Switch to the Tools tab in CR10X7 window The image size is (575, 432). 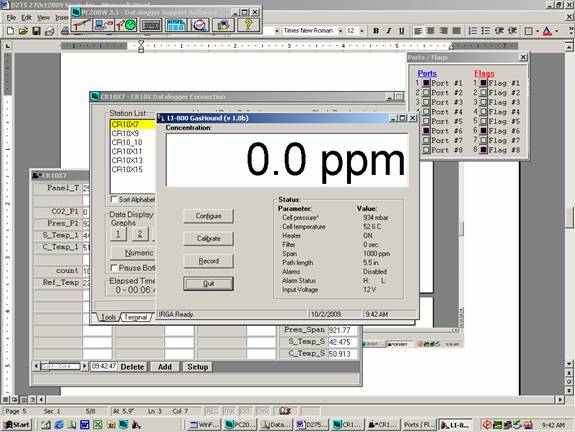tap(108, 317)
